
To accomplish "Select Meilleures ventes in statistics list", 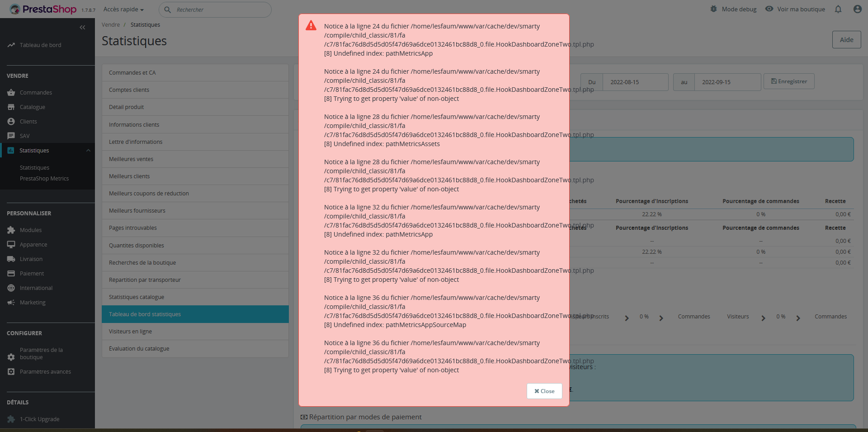I will (195, 159).
